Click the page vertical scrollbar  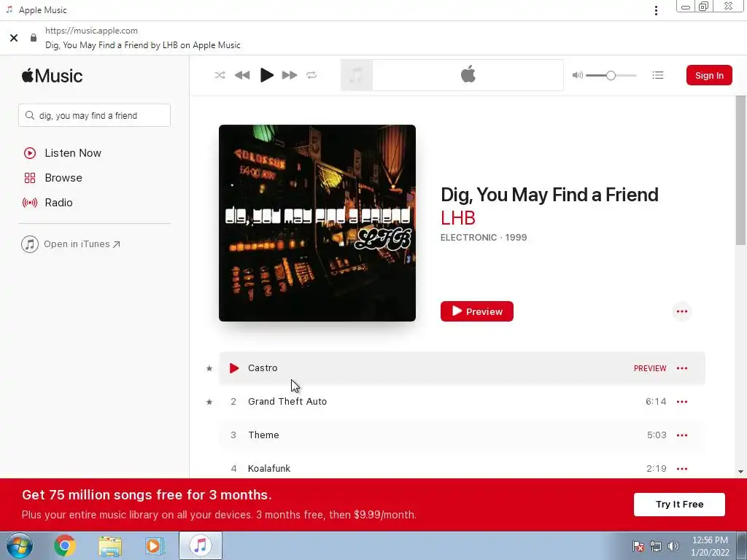tap(740, 171)
